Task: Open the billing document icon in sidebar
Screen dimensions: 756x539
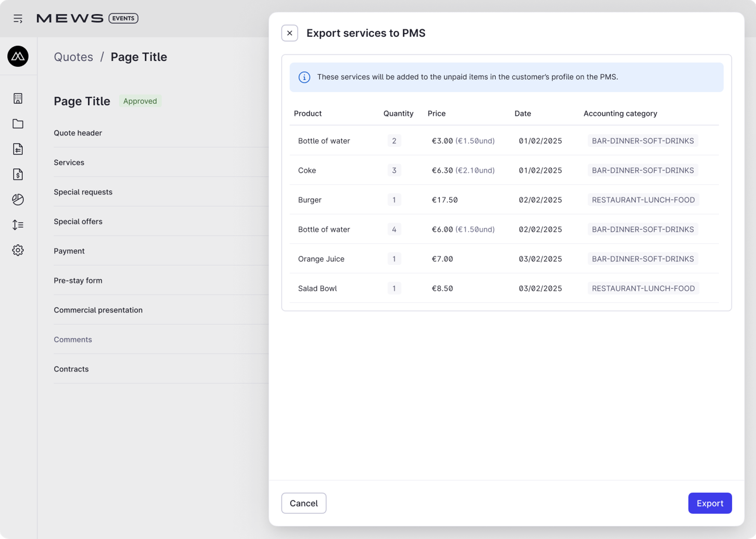Action: (18, 174)
